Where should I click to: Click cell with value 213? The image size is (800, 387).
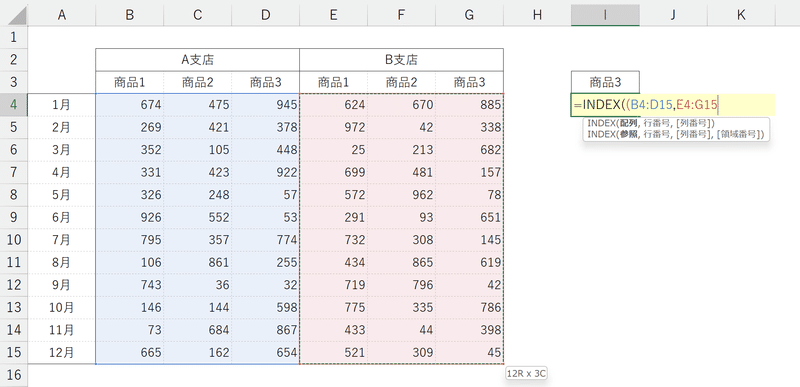(401, 150)
